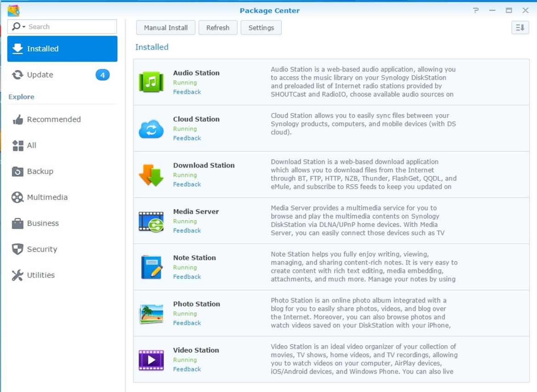Open Feedback link for Photo Station
The image size is (537, 392).
[x=187, y=323]
